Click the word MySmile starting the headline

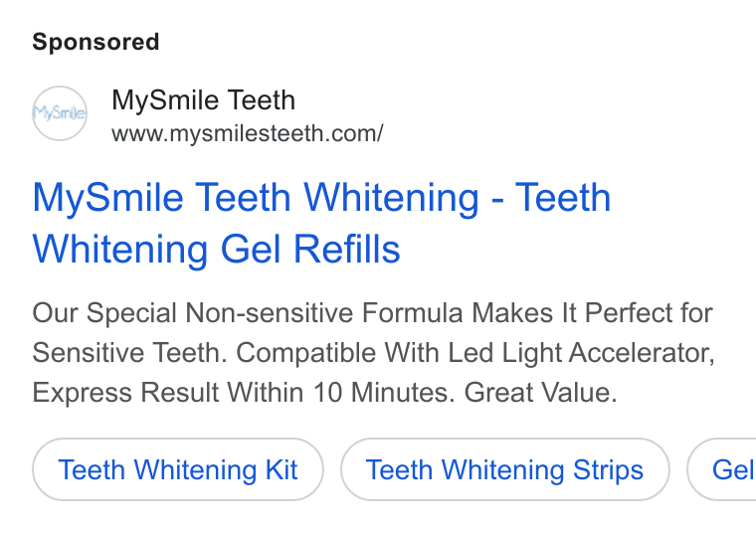[108, 198]
